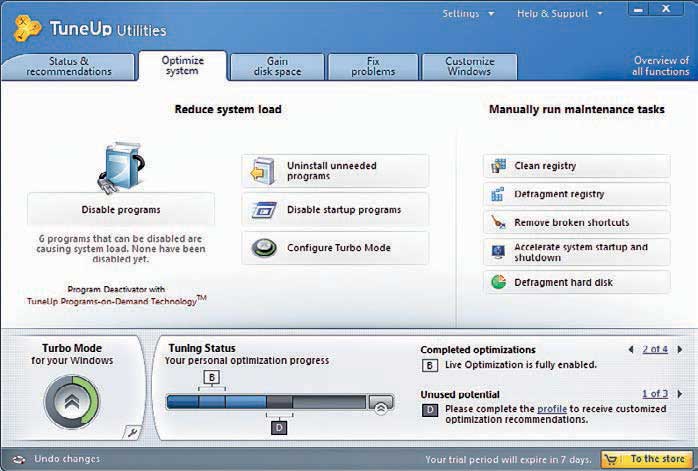Click the Remove broken shortcuts broom icon
This screenshot has width=698, height=471.
coord(498,222)
